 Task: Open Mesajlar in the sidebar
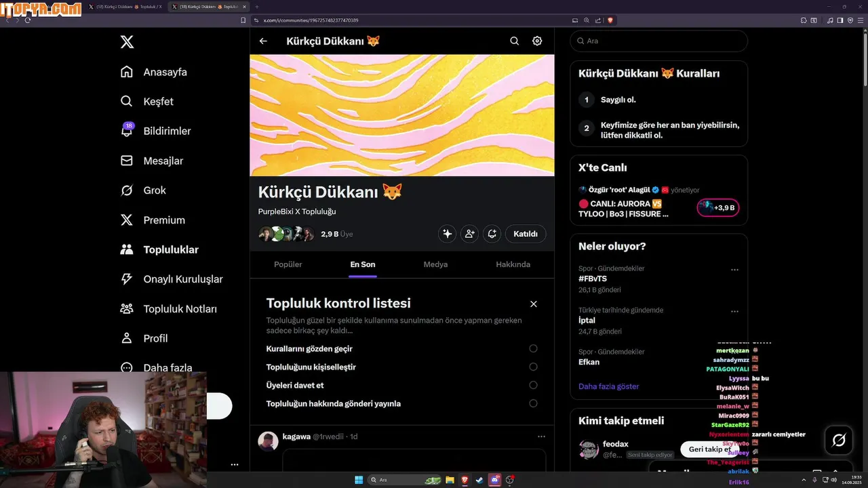tap(152, 161)
